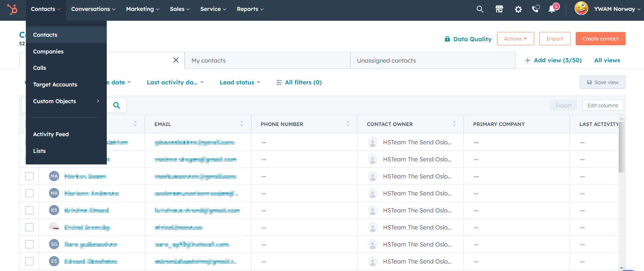
Task: Click the Add view (3/50) link
Action: click(558, 60)
